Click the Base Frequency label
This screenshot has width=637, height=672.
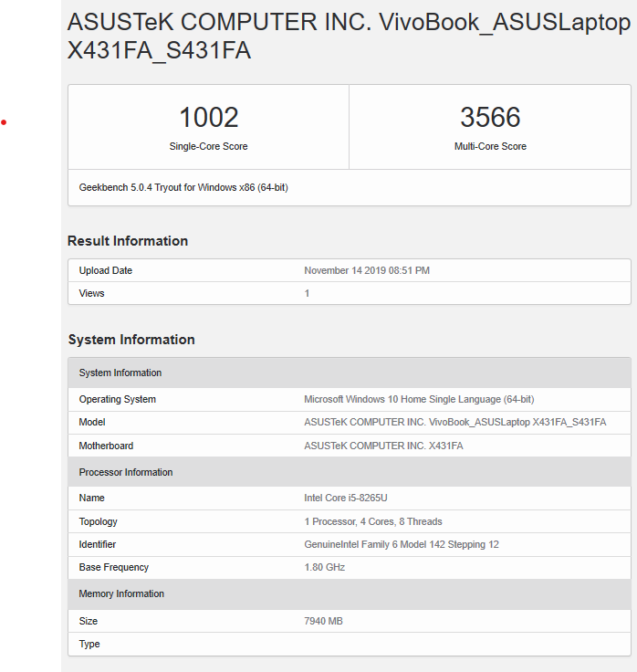tap(113, 567)
